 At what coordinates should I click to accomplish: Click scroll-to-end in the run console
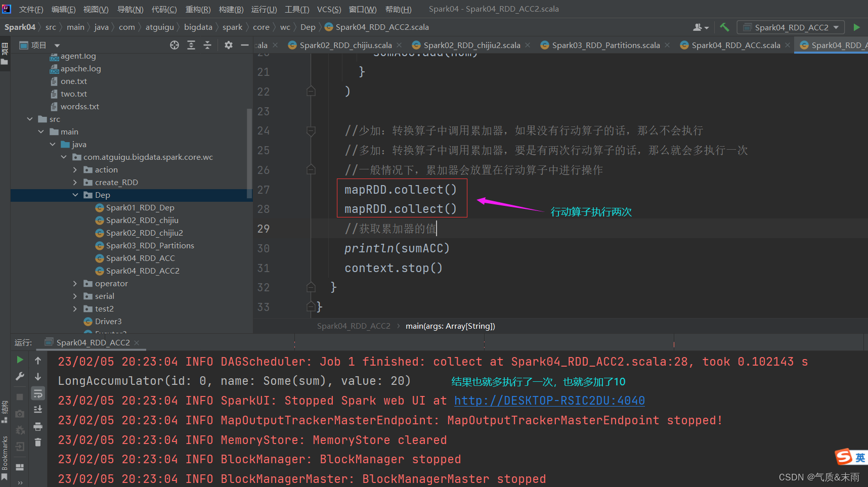[38, 410]
